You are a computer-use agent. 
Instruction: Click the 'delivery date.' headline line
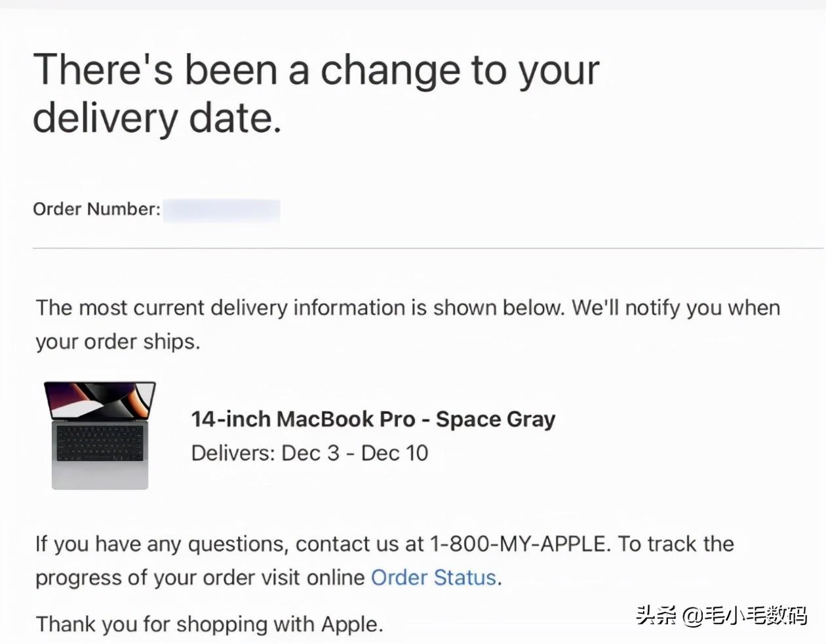[157, 118]
